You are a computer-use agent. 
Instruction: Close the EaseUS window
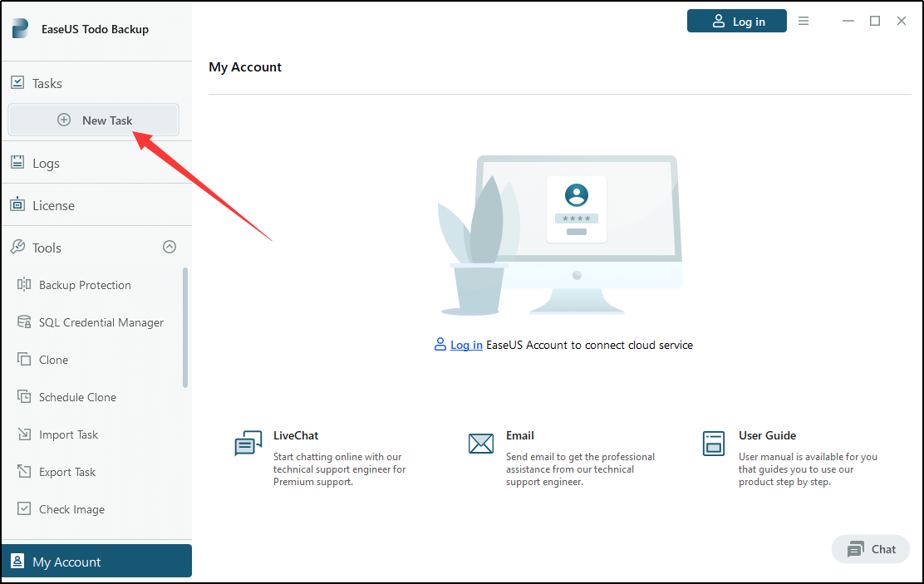click(x=902, y=21)
